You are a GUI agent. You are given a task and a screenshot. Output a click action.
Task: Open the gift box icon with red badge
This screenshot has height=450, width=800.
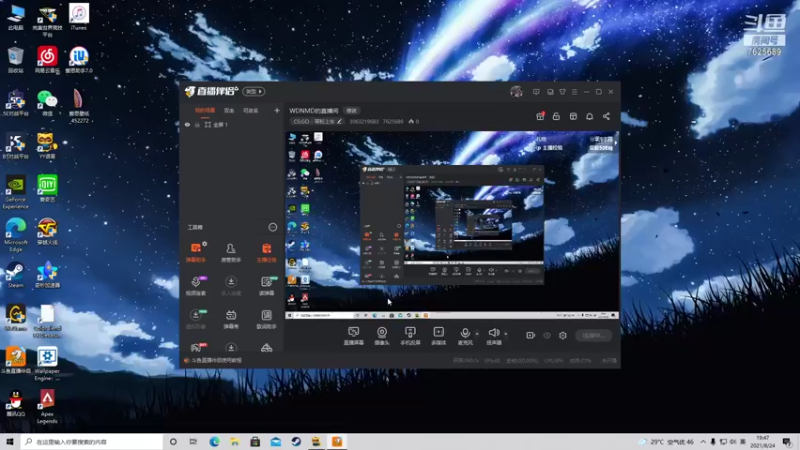(540, 116)
